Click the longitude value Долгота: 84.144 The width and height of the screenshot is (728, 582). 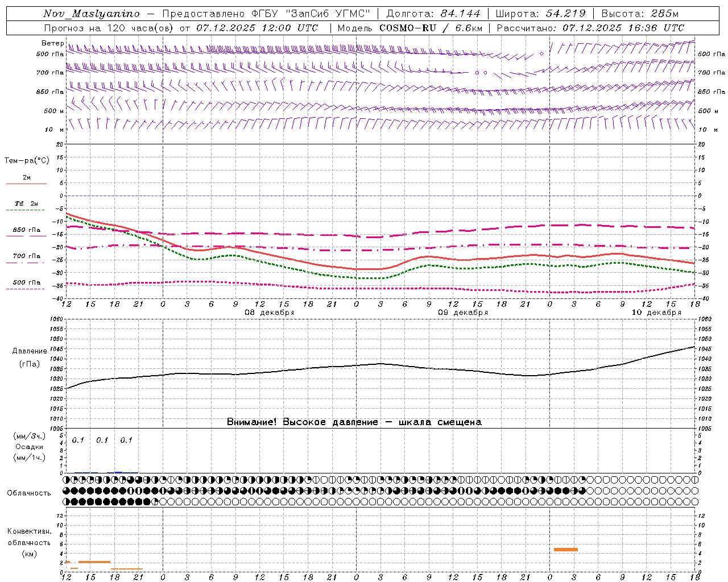click(433, 14)
